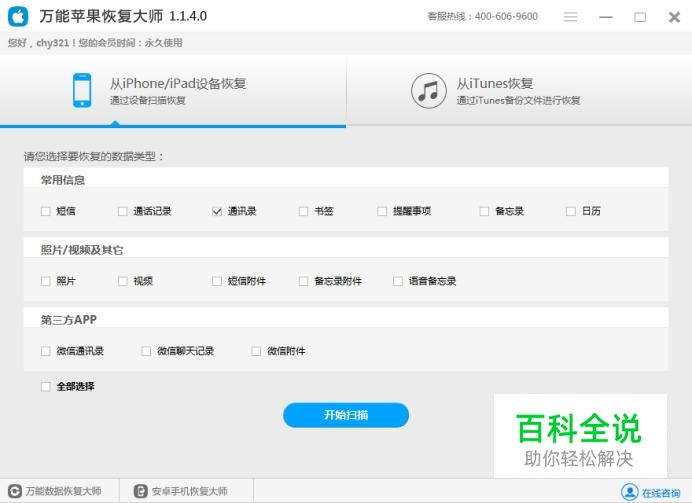Image resolution: width=692 pixels, height=503 pixels.
Task: Check the 短信 checkbox
Action: point(45,211)
